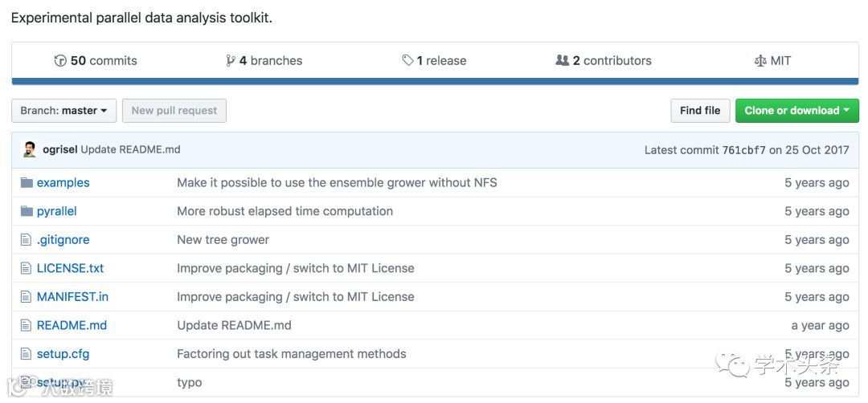Expand the Clone or download menu
Viewport: 868px width, 403px height.
(x=796, y=111)
